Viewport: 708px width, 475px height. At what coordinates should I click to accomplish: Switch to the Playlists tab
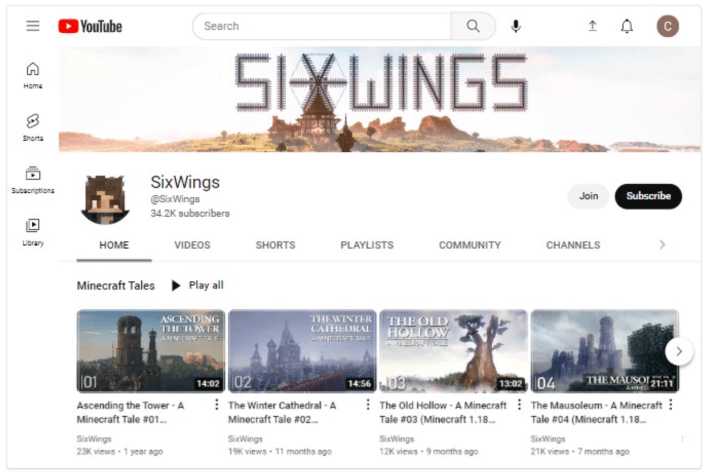coord(366,245)
